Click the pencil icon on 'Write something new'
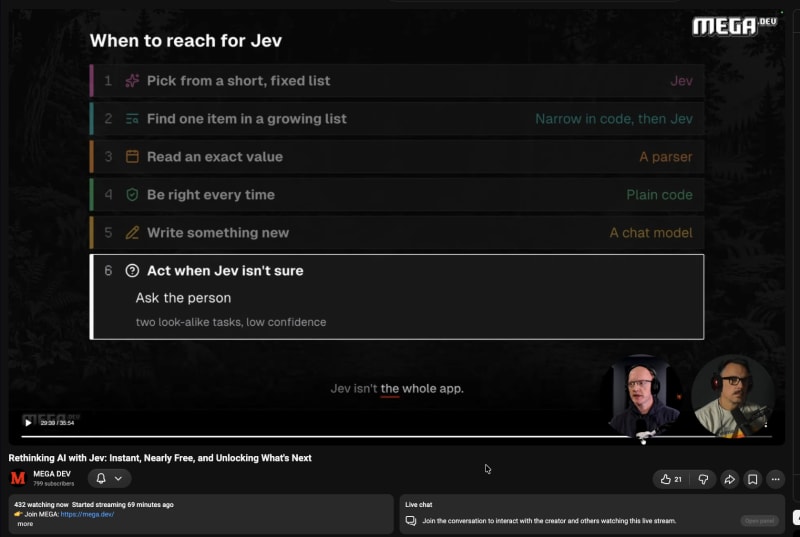The height and width of the screenshot is (537, 800). click(x=132, y=233)
